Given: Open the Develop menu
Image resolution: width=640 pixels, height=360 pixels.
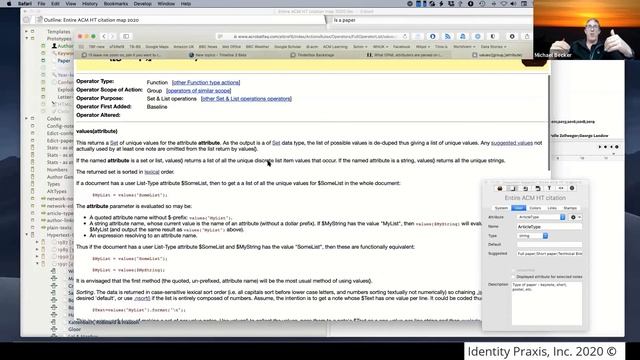Looking at the screenshot, I should [x=142, y=4].
